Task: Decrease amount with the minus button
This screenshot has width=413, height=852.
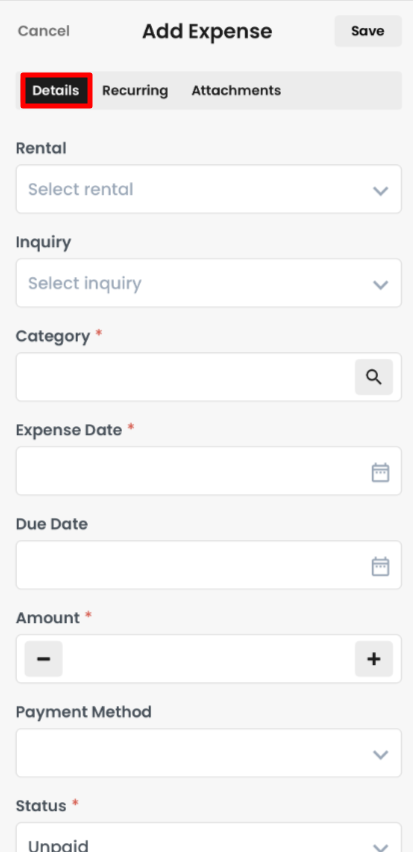Action: pos(43,659)
